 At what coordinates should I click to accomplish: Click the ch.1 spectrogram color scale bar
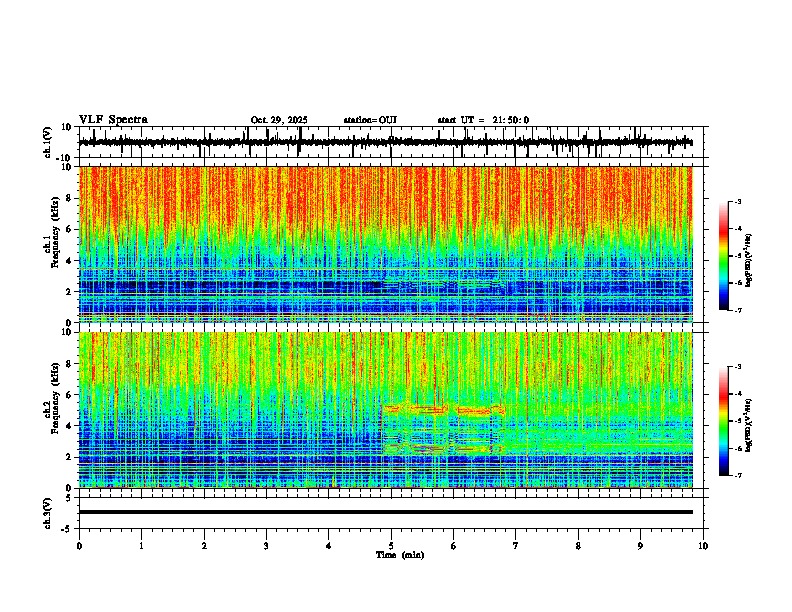click(724, 256)
